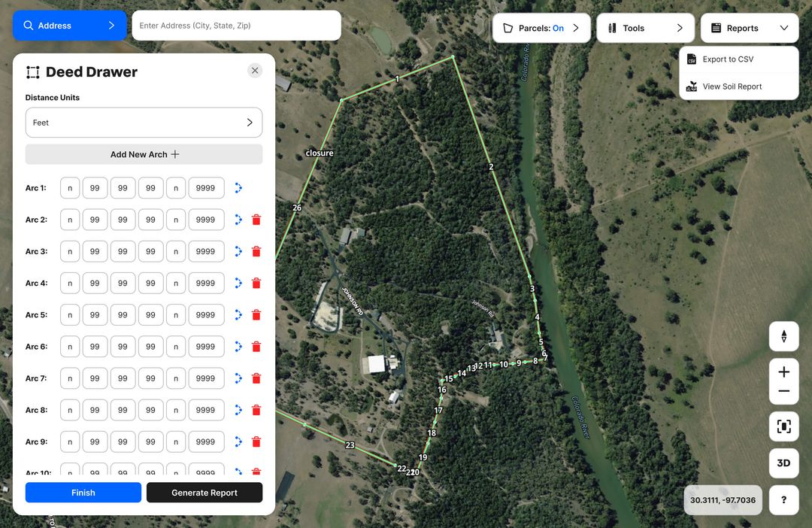This screenshot has width=812, height=528.
Task: Delete Arc 9 with its trash can
Action: [256, 442]
